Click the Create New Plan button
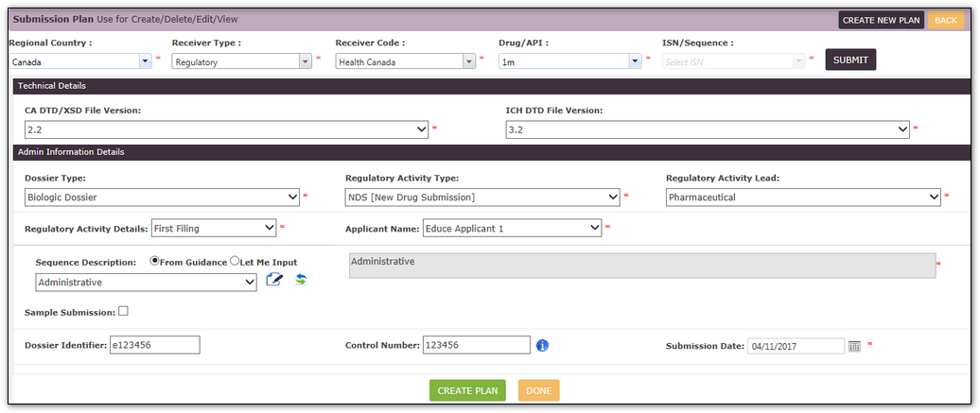The image size is (980, 413). [881, 20]
